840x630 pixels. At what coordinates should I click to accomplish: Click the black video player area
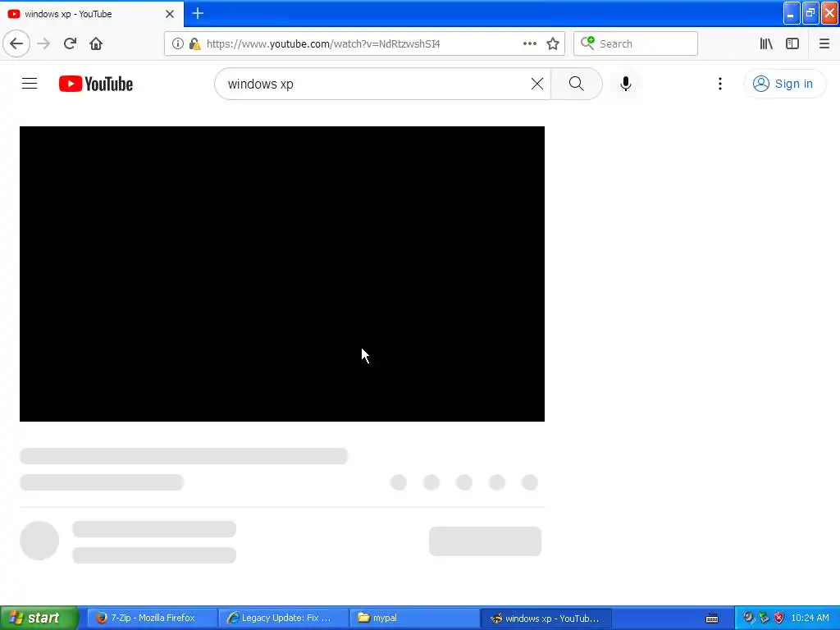click(x=282, y=274)
